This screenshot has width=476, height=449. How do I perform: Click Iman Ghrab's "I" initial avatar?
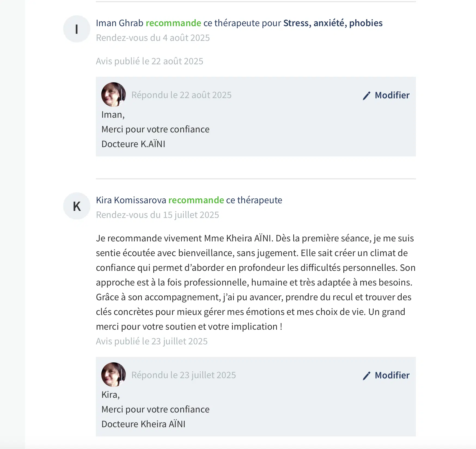(x=77, y=29)
